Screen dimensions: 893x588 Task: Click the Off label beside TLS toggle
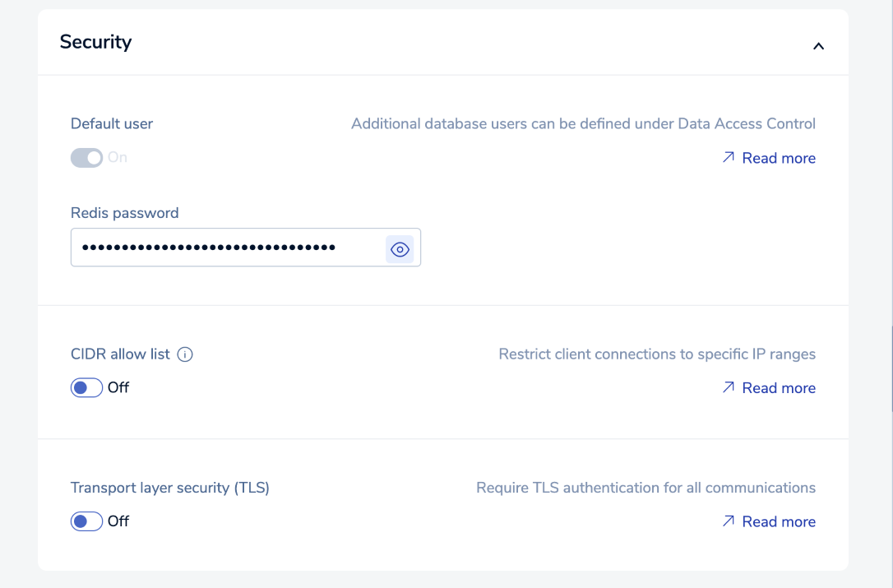coord(118,521)
